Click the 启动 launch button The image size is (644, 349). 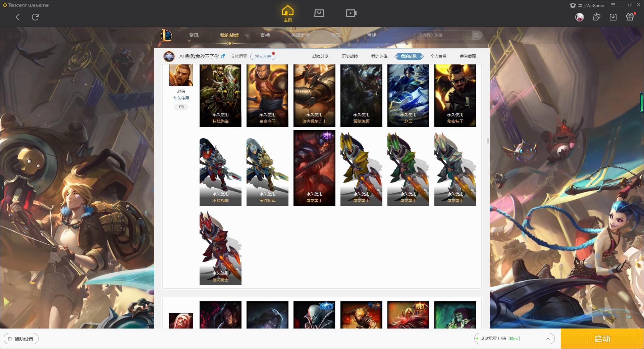(x=602, y=339)
